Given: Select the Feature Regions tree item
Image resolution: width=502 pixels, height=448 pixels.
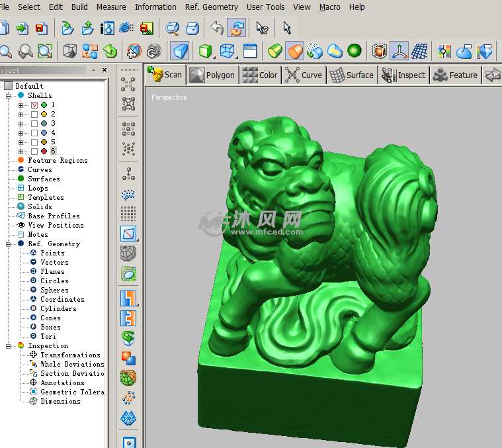Looking at the screenshot, I should click(x=58, y=161).
